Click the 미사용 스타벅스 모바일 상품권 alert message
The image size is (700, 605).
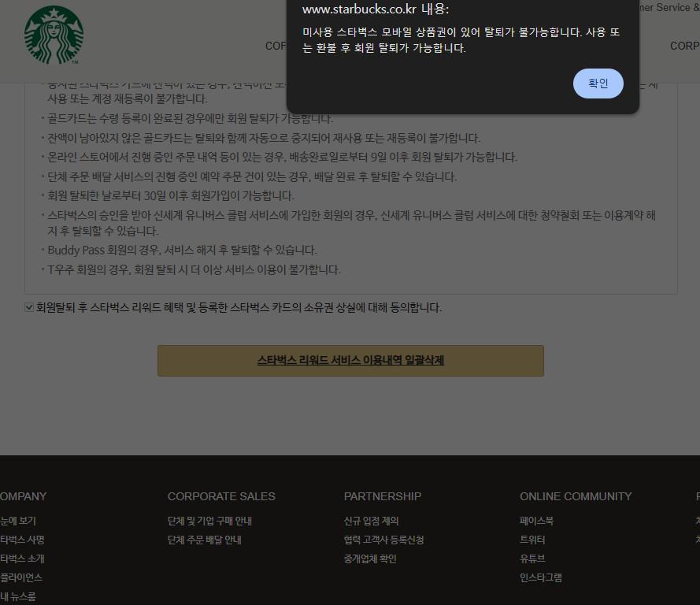(x=461, y=39)
